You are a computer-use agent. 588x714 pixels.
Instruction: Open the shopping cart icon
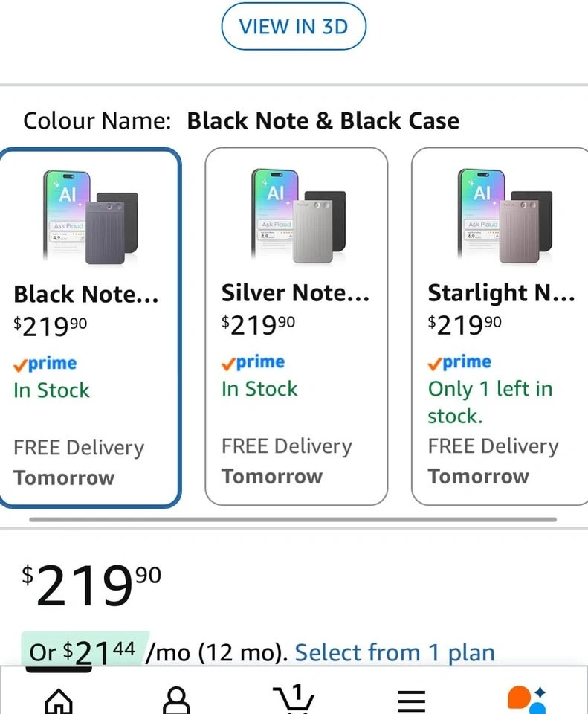point(295,698)
